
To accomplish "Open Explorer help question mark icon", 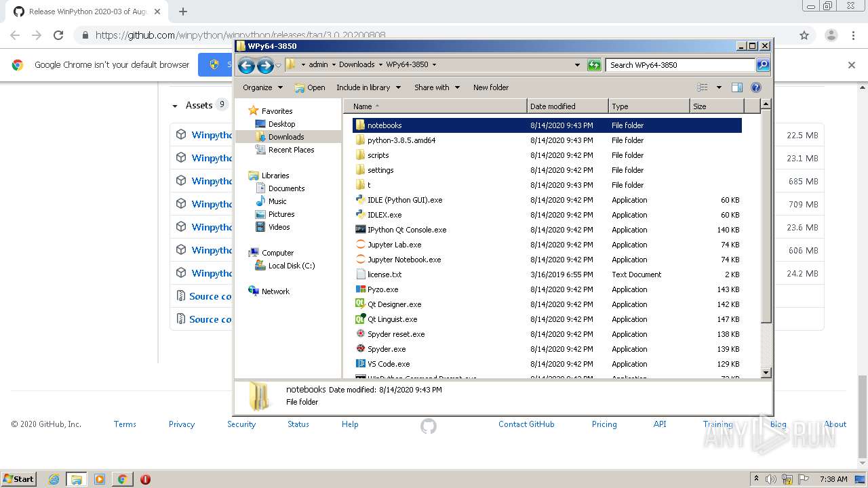I will [756, 87].
